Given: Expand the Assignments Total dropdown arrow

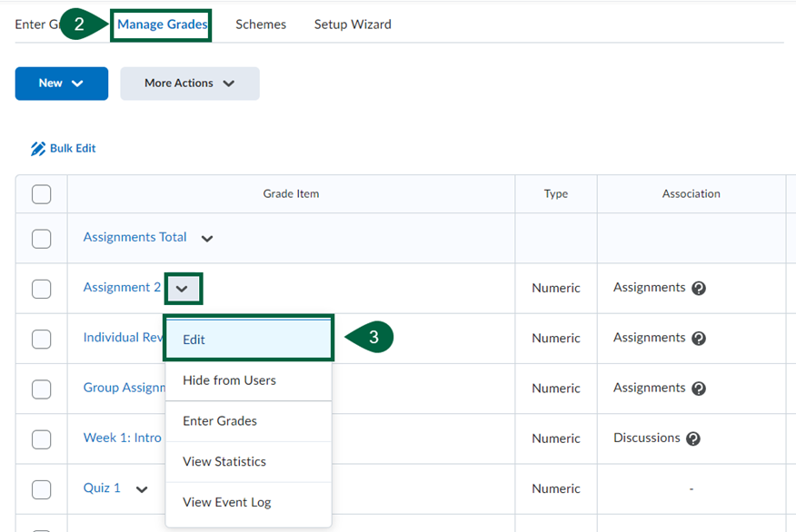Looking at the screenshot, I should click(206, 237).
